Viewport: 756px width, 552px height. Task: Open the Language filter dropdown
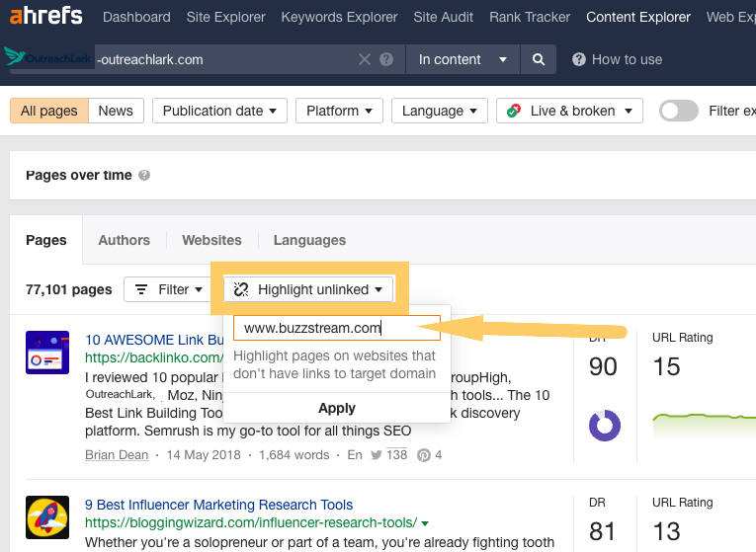pos(440,111)
